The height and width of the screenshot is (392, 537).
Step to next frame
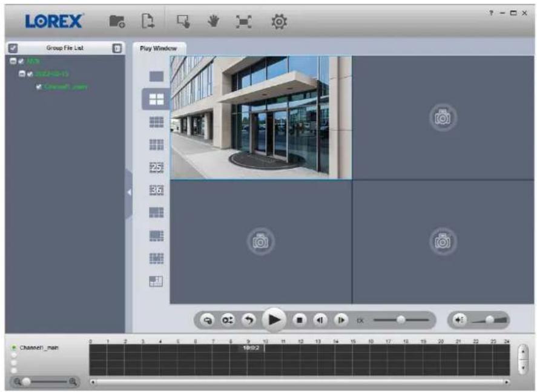(x=341, y=320)
